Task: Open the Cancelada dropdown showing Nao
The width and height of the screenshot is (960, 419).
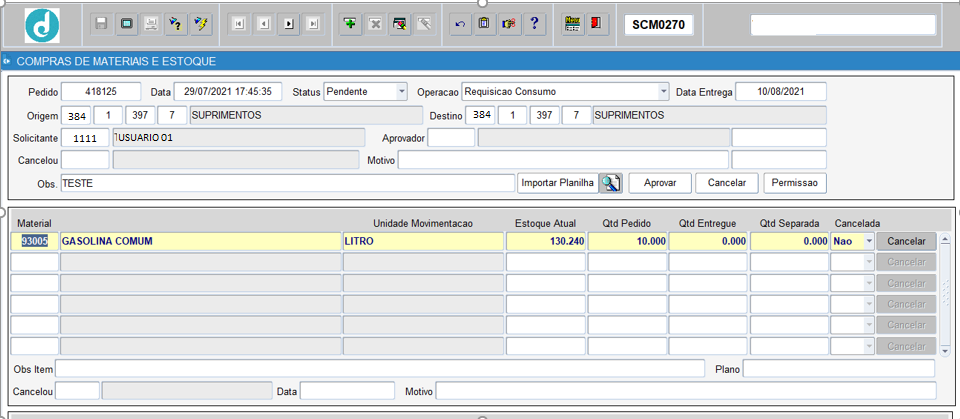Action: (x=869, y=241)
